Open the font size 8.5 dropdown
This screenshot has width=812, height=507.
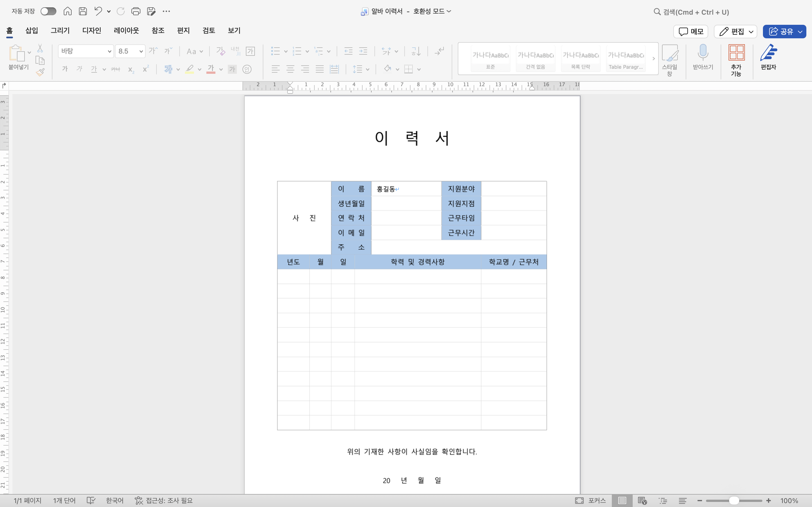[x=141, y=51]
